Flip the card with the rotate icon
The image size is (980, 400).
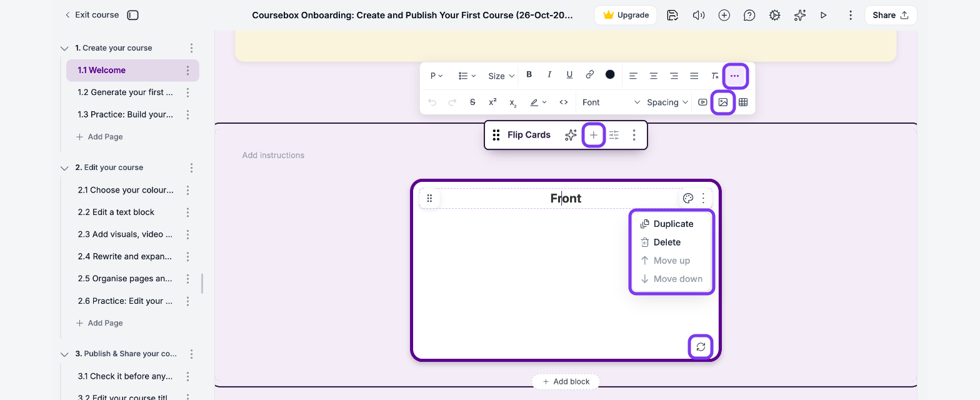[701, 347]
